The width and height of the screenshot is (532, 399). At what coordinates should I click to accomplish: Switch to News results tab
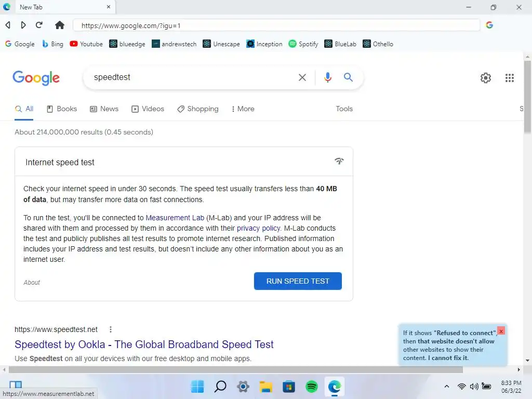coord(104,109)
